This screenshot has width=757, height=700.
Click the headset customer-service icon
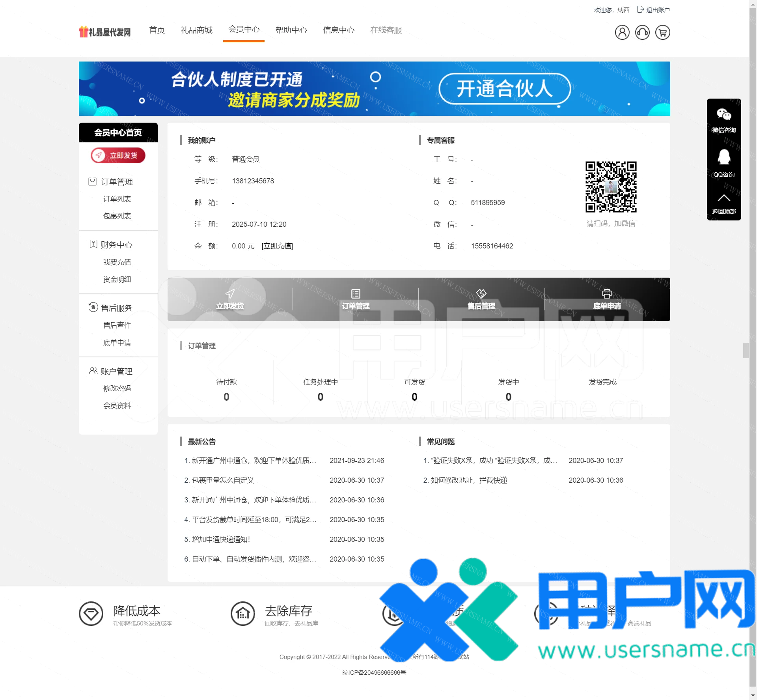coord(643,32)
